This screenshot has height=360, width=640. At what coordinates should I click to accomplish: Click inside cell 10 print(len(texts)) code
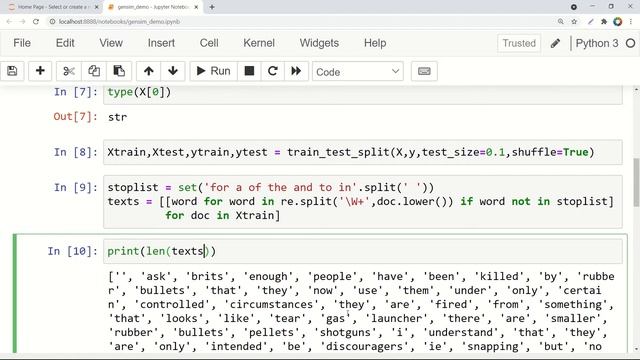coord(362,251)
